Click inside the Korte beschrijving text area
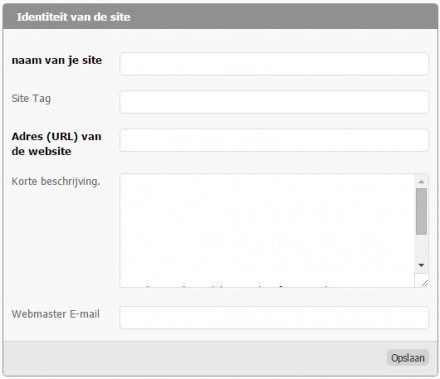This screenshot has width=440, height=379. (x=267, y=230)
